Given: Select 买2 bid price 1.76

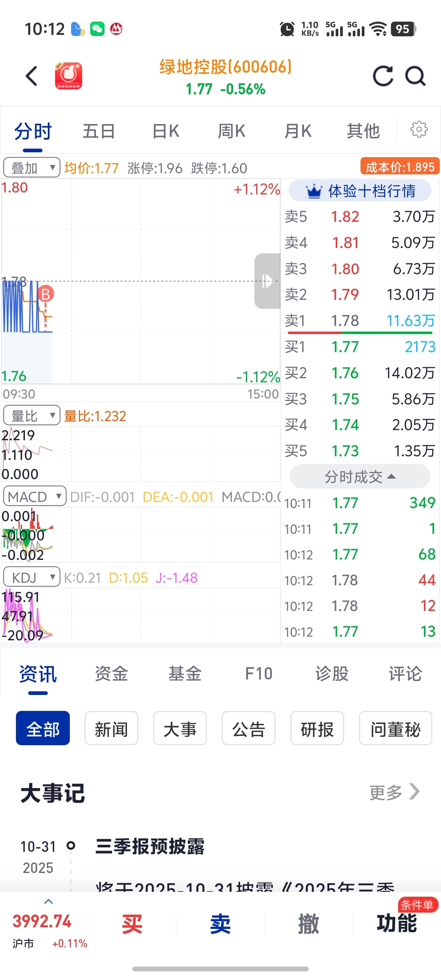Looking at the screenshot, I should coord(360,373).
